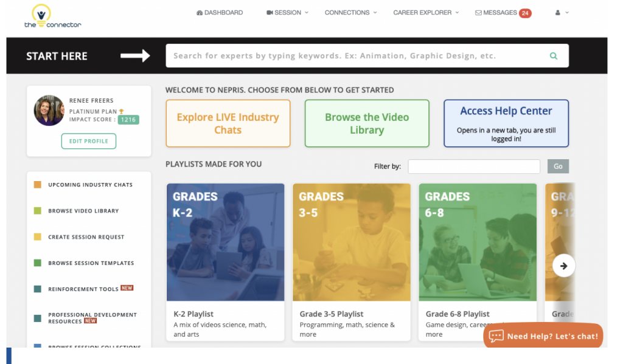This screenshot has width=623, height=364.
Task: Expand the Career Explorer dropdown chevron
Action: pos(457,13)
